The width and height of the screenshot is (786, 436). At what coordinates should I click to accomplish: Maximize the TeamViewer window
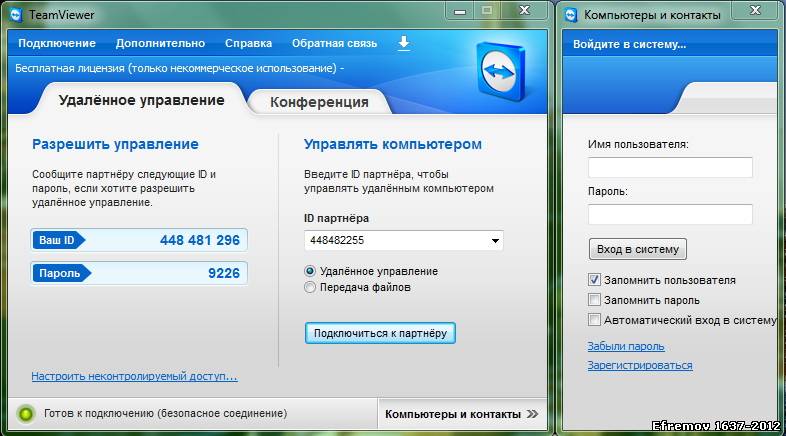[487, 11]
